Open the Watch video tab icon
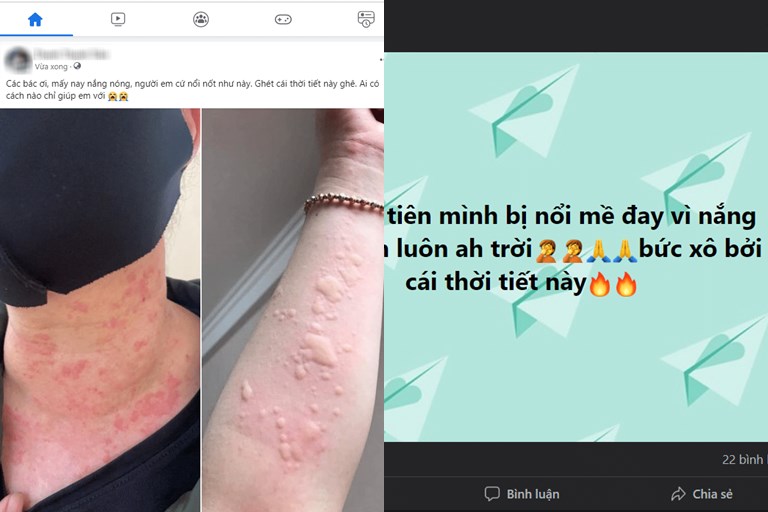Screen dimensions: 768x512 coord(118,19)
